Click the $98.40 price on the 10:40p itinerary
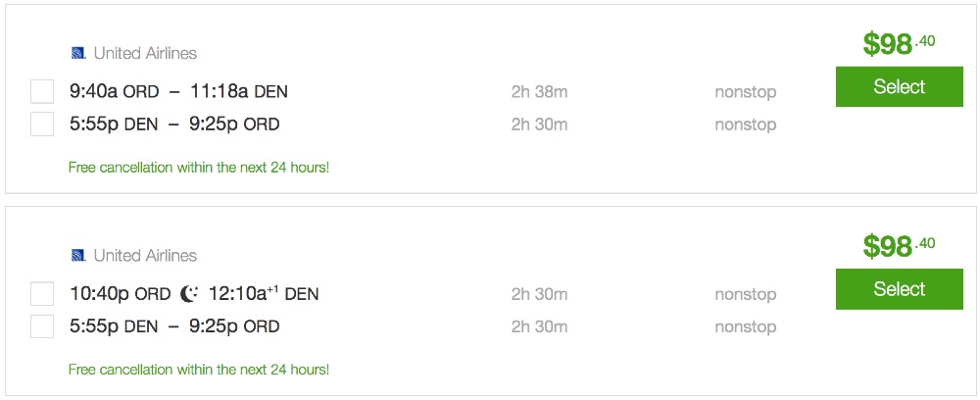Image resolution: width=980 pixels, height=400 pixels. pos(899,246)
